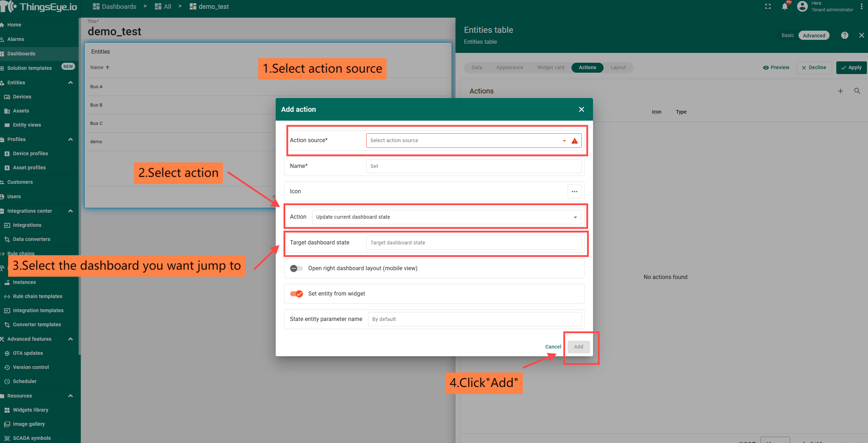Viewport: 868px width, 443px height.
Task: Click the Apply button
Action: 851,67
